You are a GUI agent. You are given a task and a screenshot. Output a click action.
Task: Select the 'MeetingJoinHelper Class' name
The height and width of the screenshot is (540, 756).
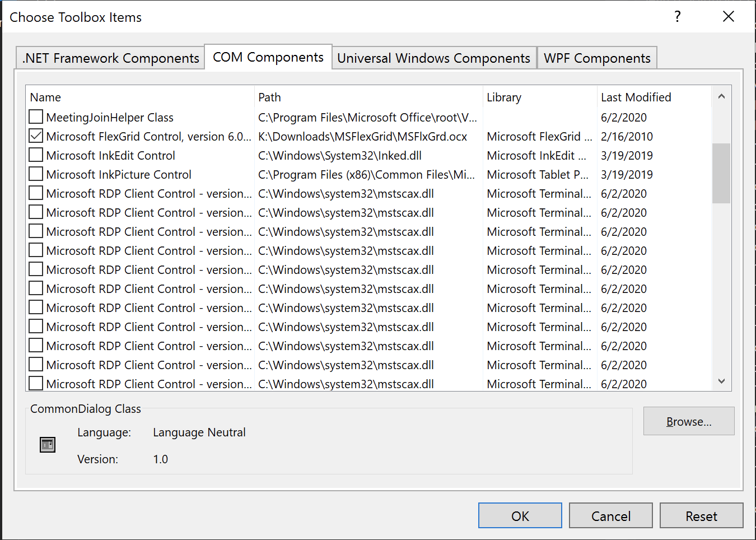(110, 117)
